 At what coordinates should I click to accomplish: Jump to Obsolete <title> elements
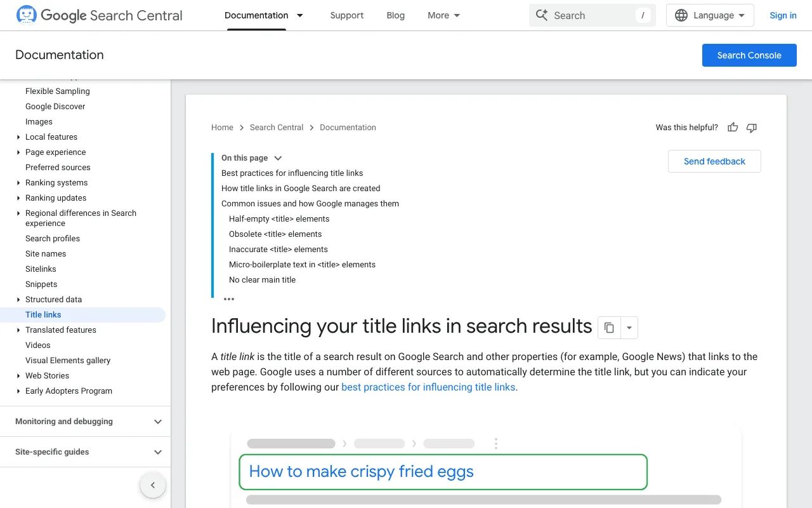pyautogui.click(x=275, y=234)
